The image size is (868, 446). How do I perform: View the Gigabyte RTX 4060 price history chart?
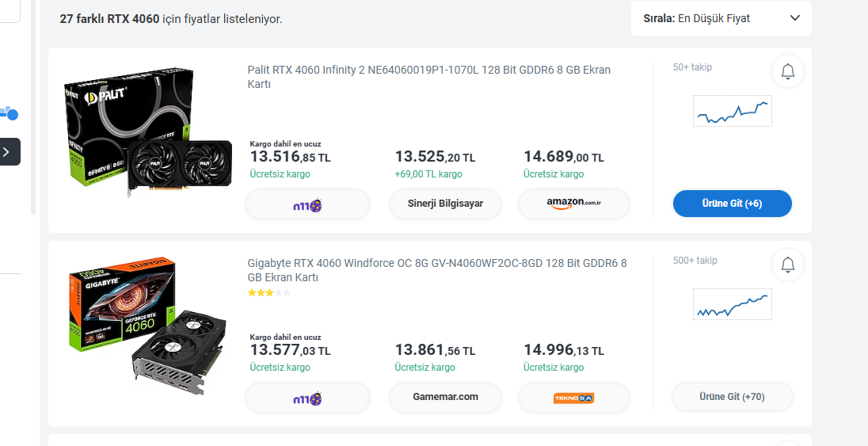[732, 305]
